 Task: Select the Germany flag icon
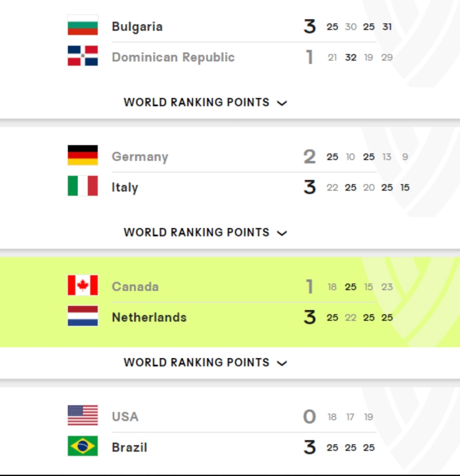[x=83, y=155]
